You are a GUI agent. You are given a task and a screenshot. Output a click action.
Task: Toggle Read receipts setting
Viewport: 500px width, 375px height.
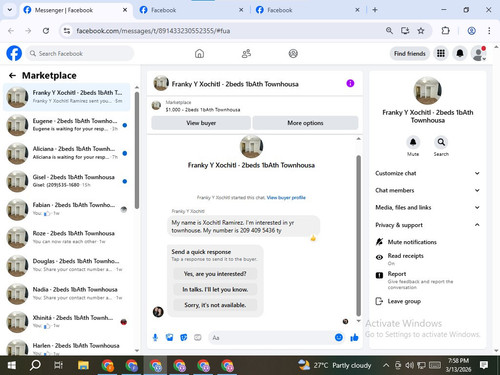428,259
